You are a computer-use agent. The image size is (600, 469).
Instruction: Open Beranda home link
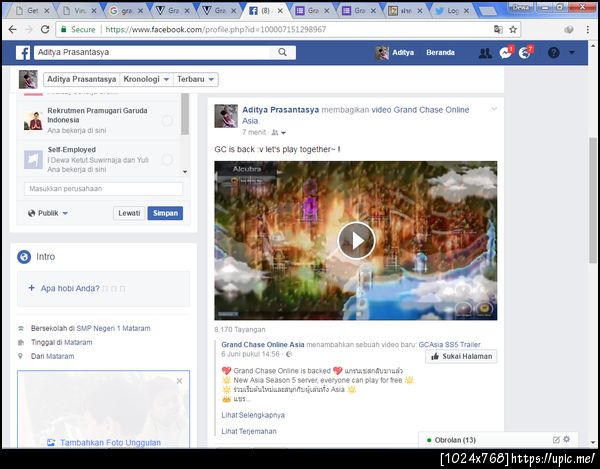coord(440,52)
